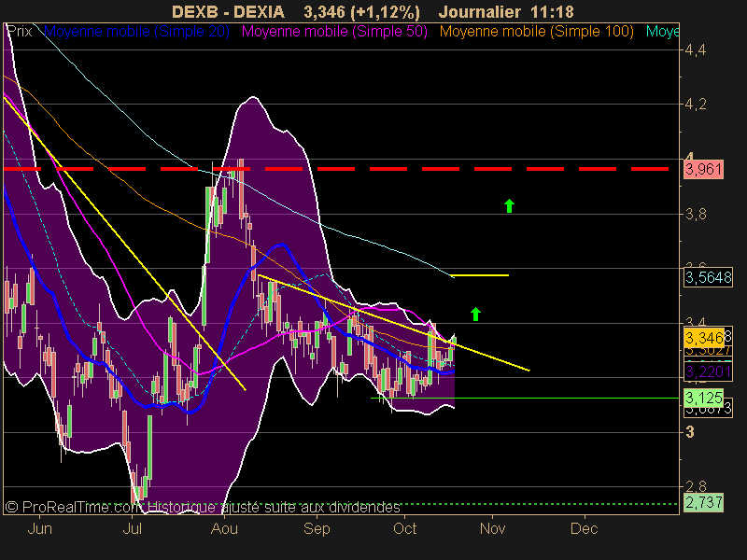Click the yellow 3,346 last price tag
The width and height of the screenshot is (747, 560).
[x=704, y=338]
